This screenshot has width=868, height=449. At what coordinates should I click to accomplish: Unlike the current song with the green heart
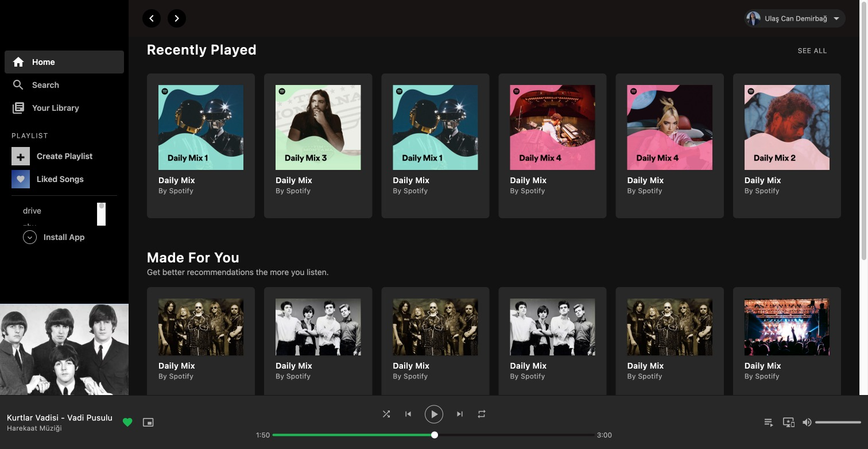pos(127,423)
